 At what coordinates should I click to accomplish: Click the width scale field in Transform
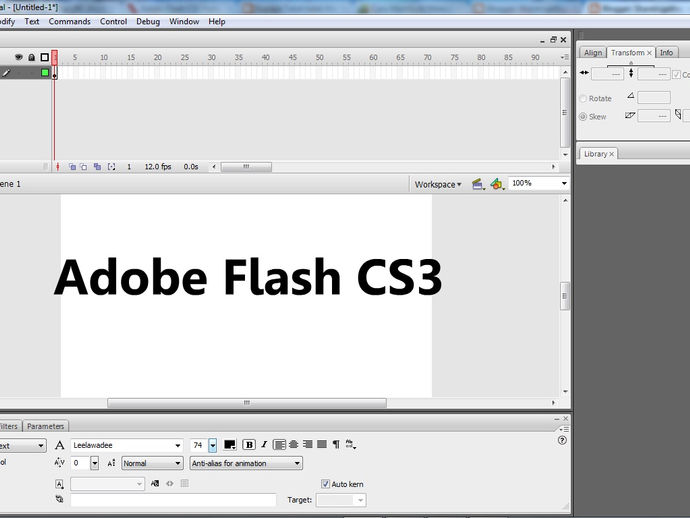tap(607, 74)
